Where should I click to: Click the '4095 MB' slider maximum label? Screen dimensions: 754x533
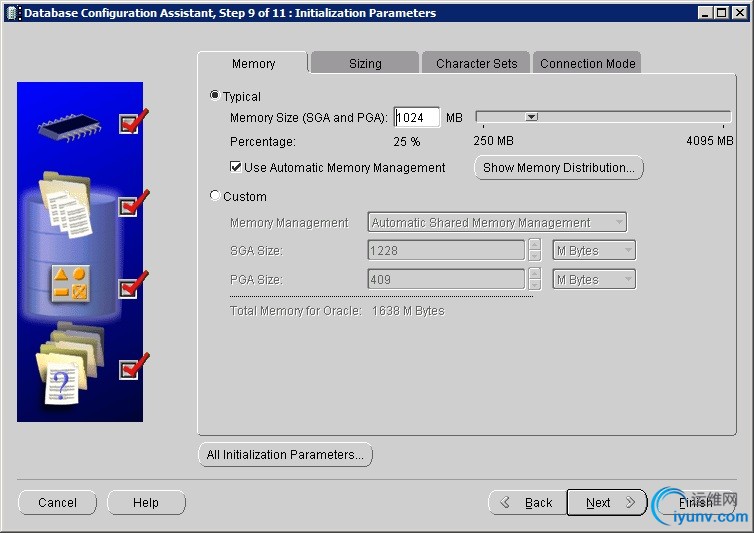[710, 140]
